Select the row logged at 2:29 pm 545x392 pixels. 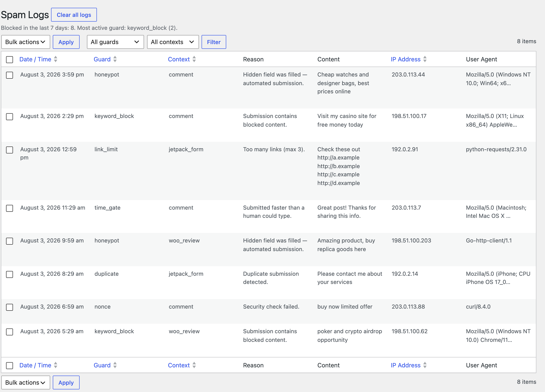[x=9, y=117]
